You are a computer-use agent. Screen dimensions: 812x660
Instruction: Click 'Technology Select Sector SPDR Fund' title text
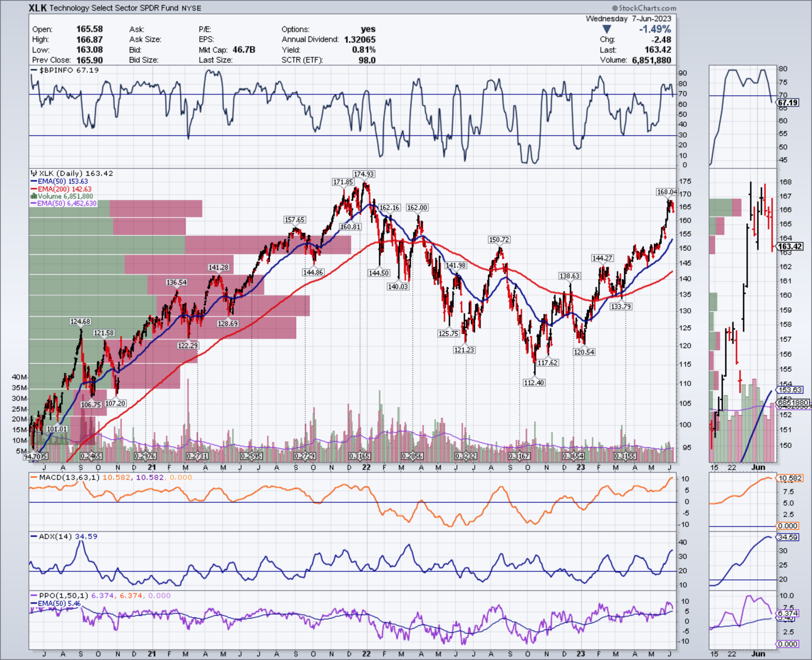(114, 8)
